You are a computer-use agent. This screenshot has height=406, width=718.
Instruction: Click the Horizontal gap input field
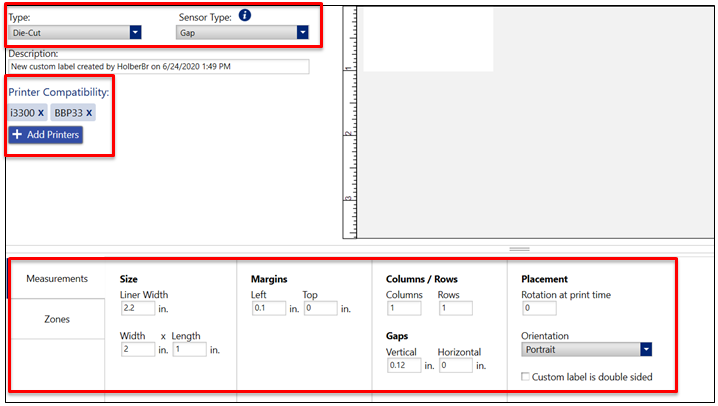[x=456, y=365]
